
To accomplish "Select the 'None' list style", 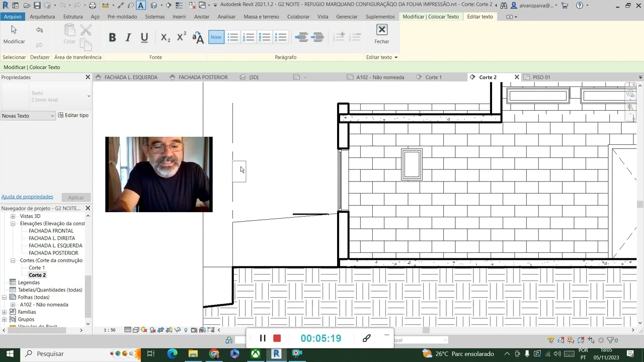I will coord(216,37).
